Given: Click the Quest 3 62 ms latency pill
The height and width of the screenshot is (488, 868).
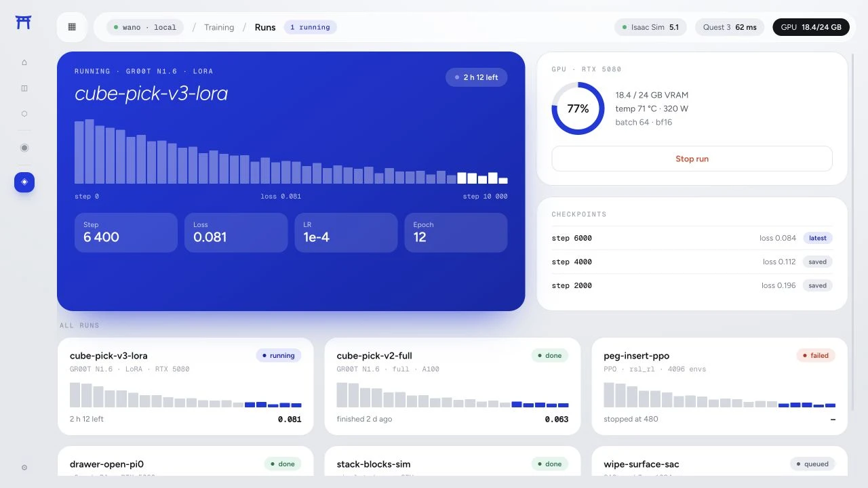Looking at the screenshot, I should [x=730, y=27].
